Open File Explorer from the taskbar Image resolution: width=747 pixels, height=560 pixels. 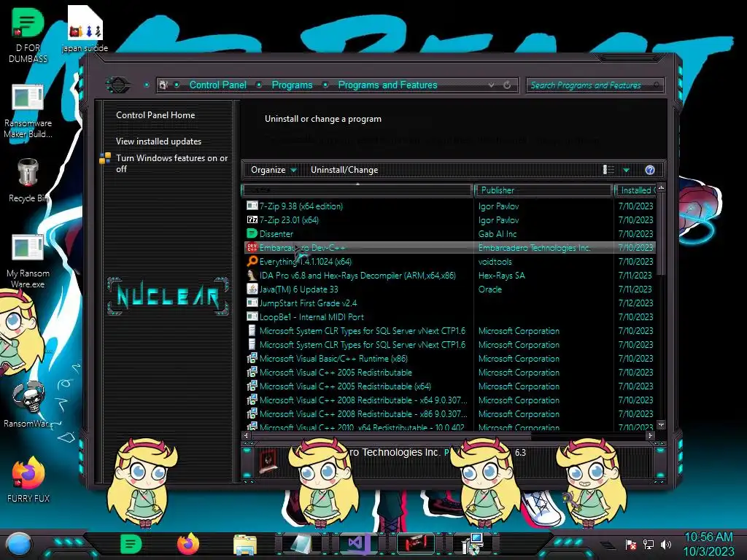click(x=245, y=545)
